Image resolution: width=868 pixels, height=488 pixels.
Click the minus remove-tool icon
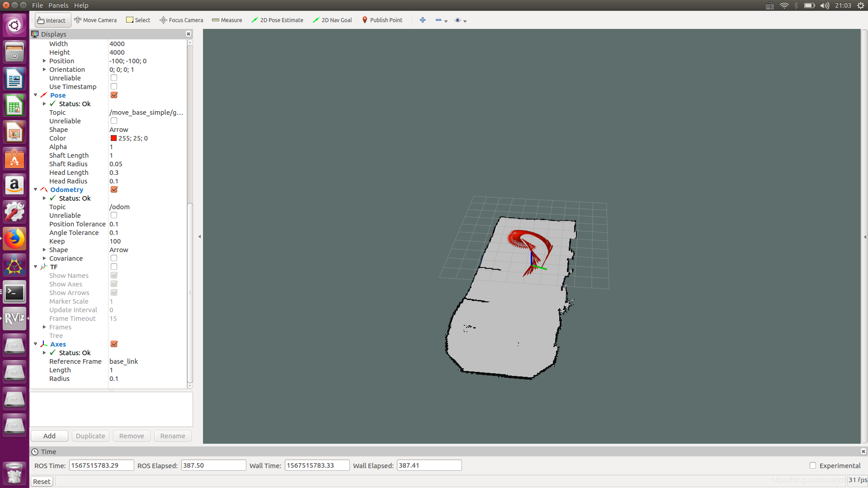coord(439,20)
